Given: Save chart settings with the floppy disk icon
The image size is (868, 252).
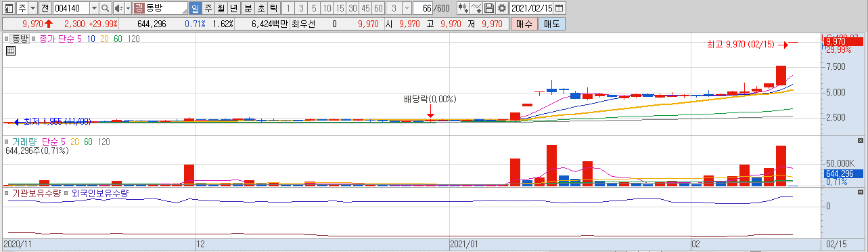Looking at the screenshot, I should pyautogui.click(x=488, y=8).
